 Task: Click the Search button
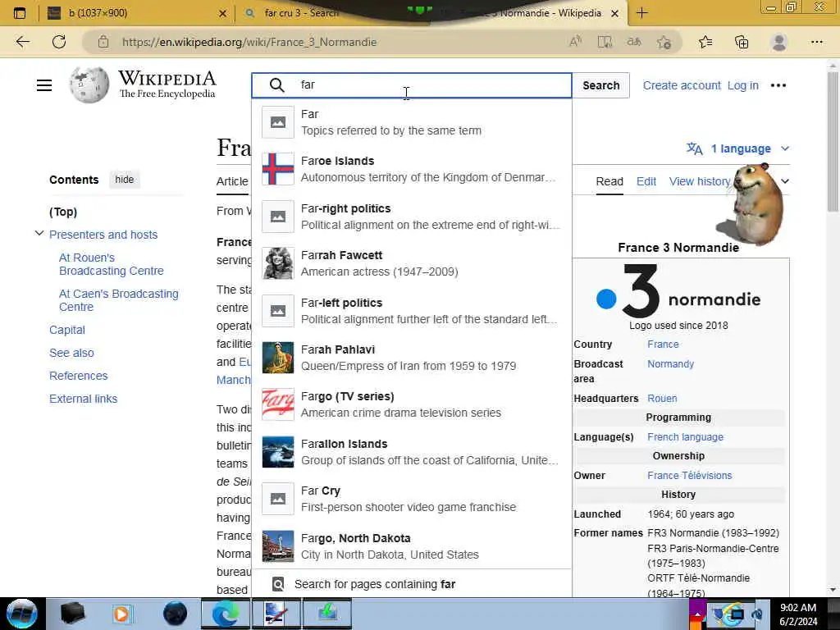(600, 85)
